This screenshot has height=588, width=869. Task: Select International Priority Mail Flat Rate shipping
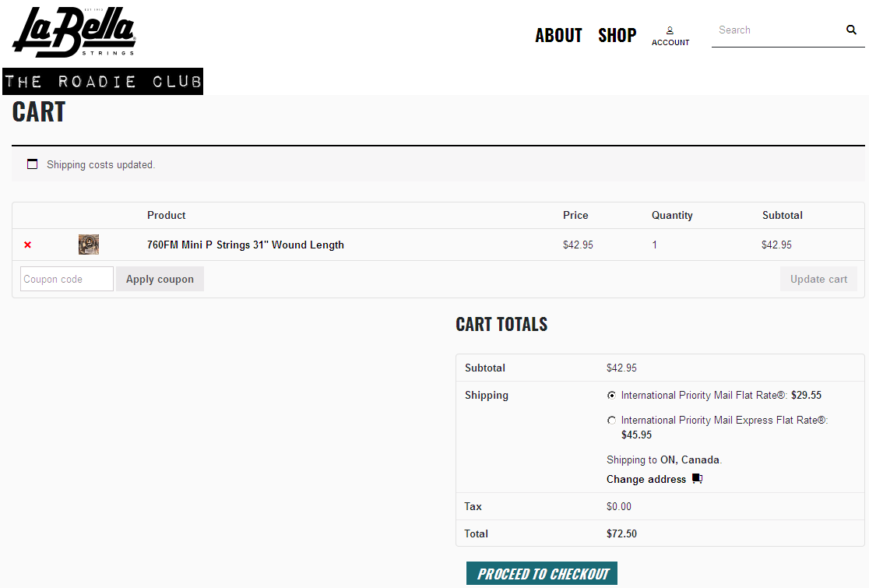click(611, 395)
